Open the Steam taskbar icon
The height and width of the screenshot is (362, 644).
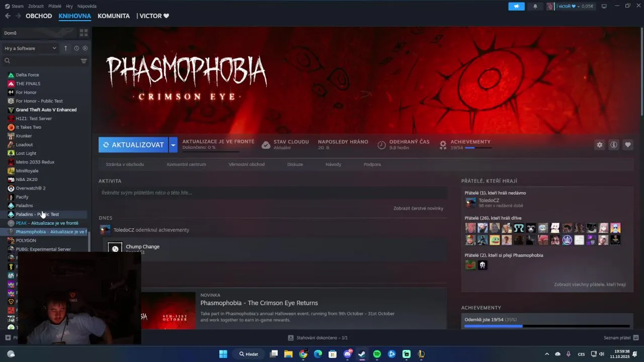362,354
